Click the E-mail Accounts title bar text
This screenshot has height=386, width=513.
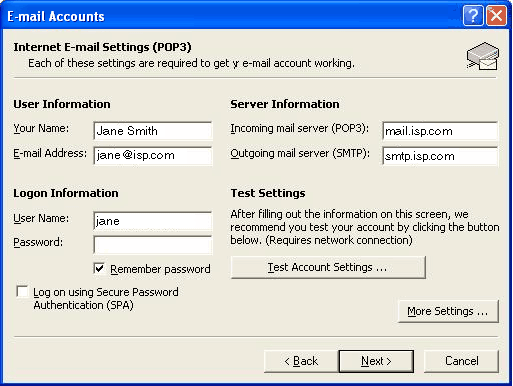point(56,16)
